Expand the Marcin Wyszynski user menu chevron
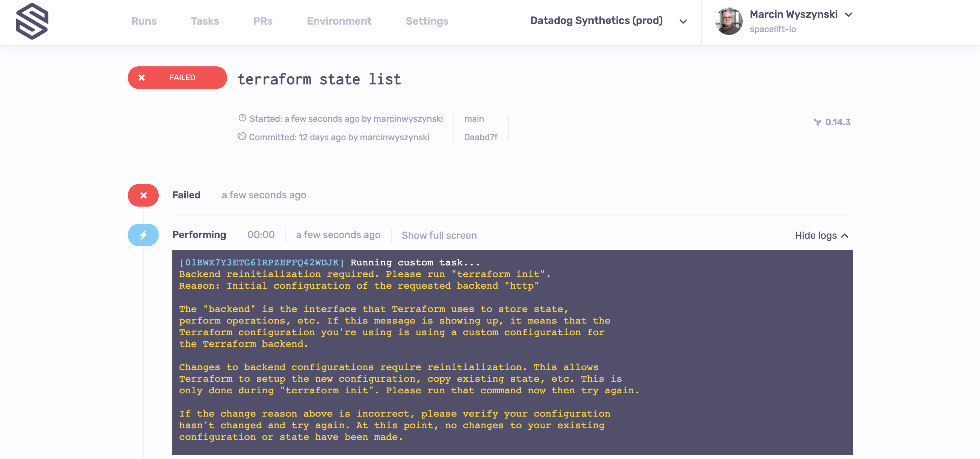980x459 pixels. [848, 15]
